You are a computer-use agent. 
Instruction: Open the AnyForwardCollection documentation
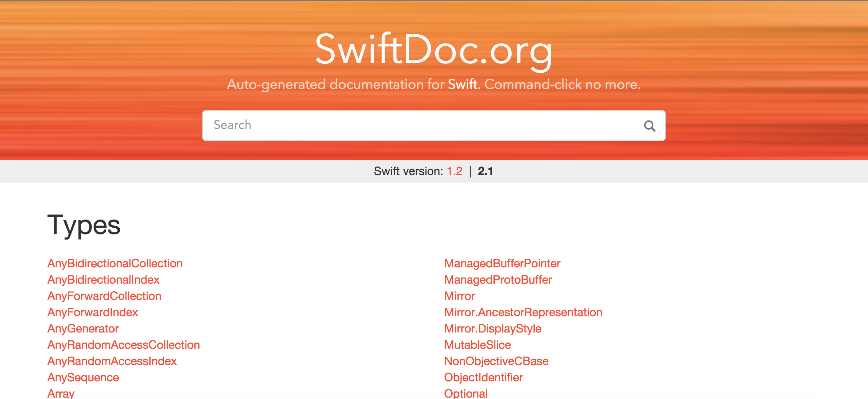click(x=104, y=296)
